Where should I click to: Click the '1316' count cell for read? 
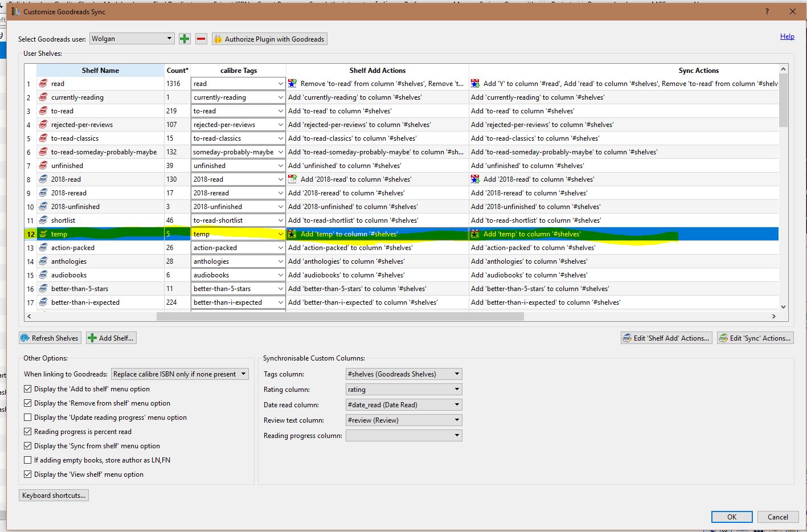177,84
